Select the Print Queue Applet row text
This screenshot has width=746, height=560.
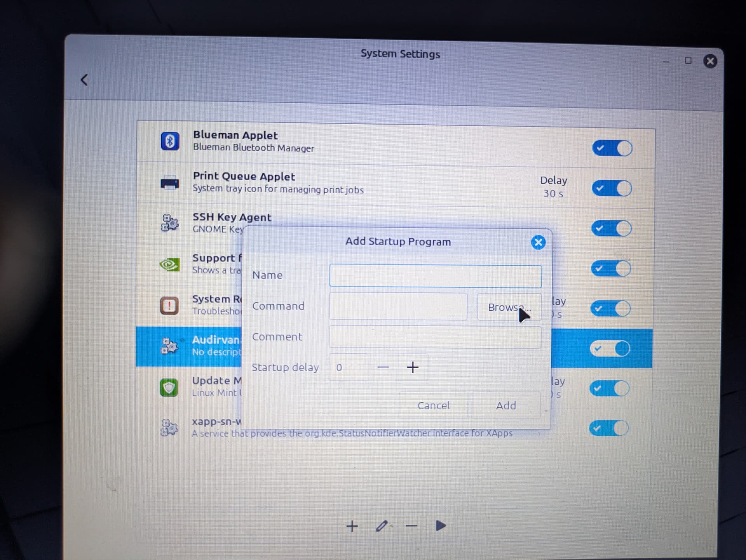(244, 176)
